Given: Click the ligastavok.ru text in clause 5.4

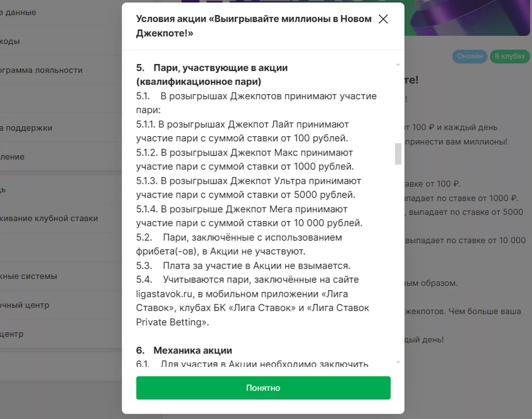Looking at the screenshot, I should (165, 294).
